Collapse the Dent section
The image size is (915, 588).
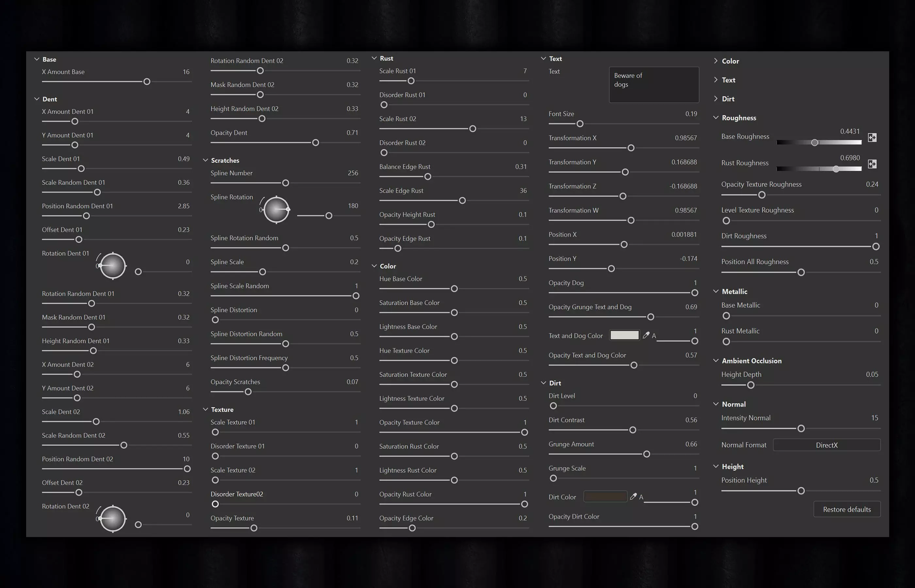(37, 99)
